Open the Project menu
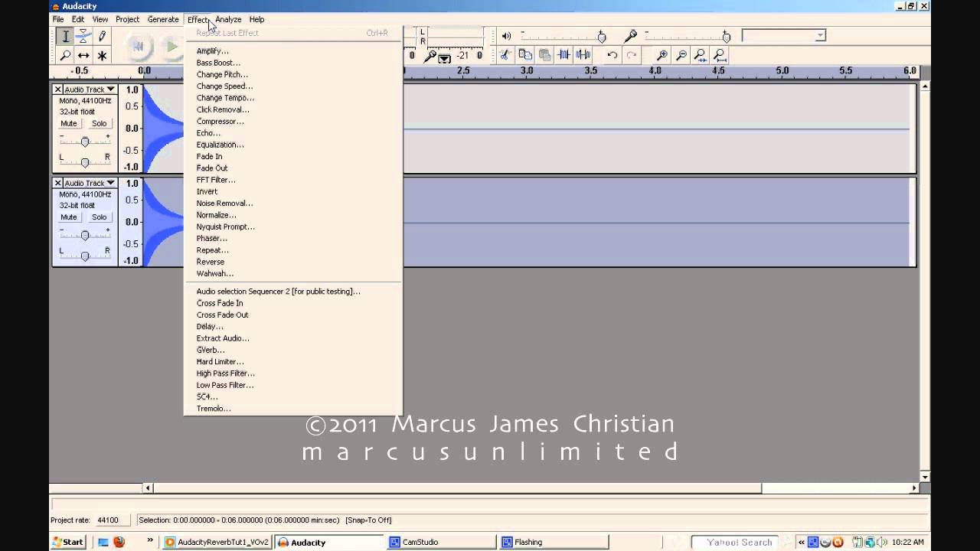Screen dimensions: 980x551 127,19
